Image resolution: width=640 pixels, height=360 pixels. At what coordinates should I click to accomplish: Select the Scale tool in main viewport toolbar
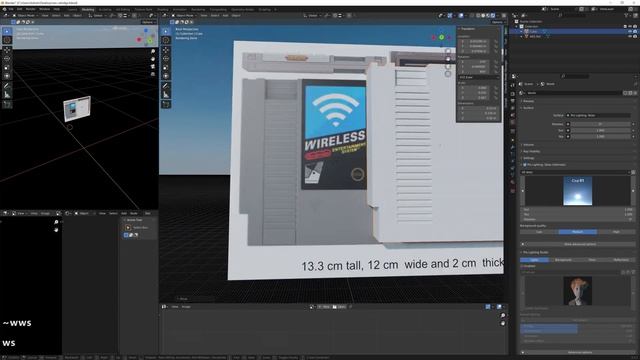pyautogui.click(x=166, y=67)
